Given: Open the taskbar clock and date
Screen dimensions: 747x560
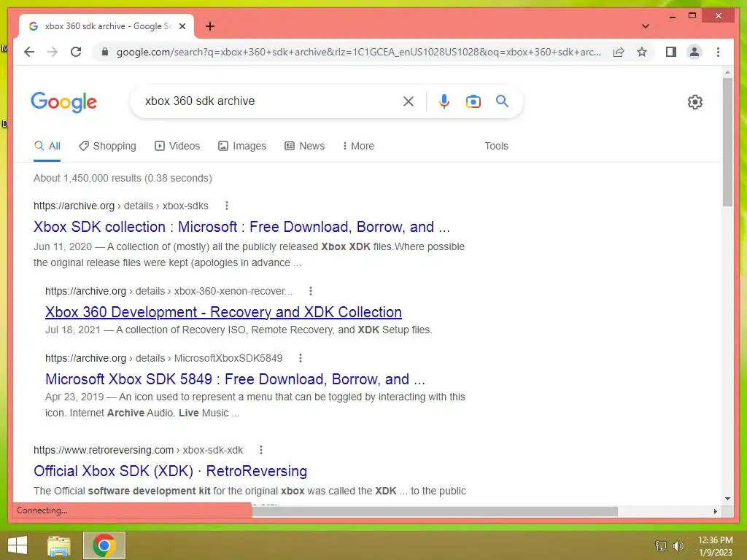Looking at the screenshot, I should 716,546.
